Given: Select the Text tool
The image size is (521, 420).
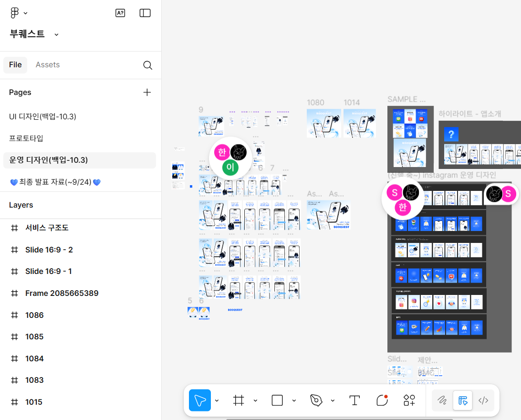Looking at the screenshot, I should tap(354, 400).
